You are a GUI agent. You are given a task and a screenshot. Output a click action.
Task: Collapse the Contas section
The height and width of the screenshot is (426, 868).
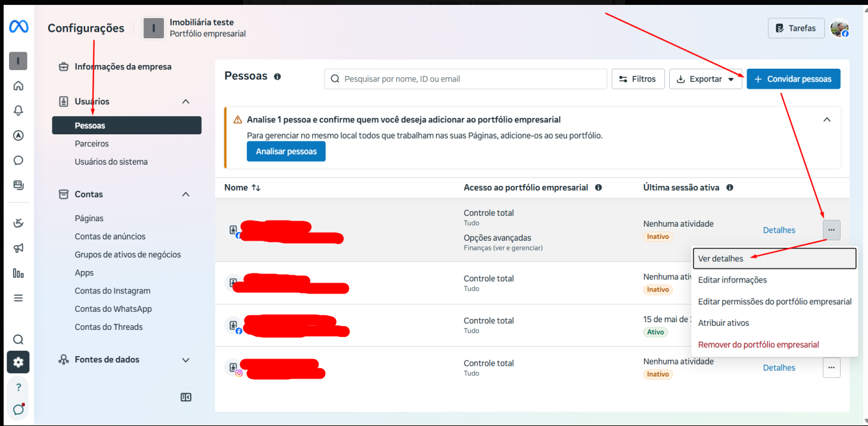[186, 194]
